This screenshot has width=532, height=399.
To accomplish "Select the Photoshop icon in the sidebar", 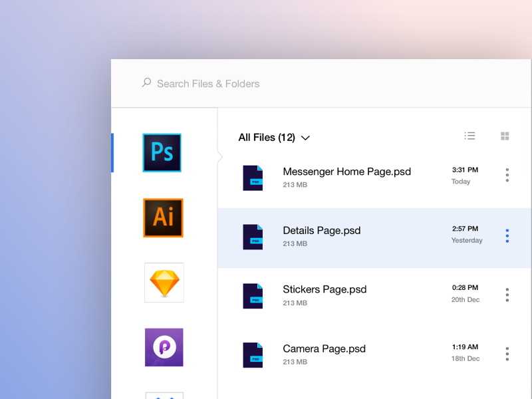I will (x=163, y=152).
